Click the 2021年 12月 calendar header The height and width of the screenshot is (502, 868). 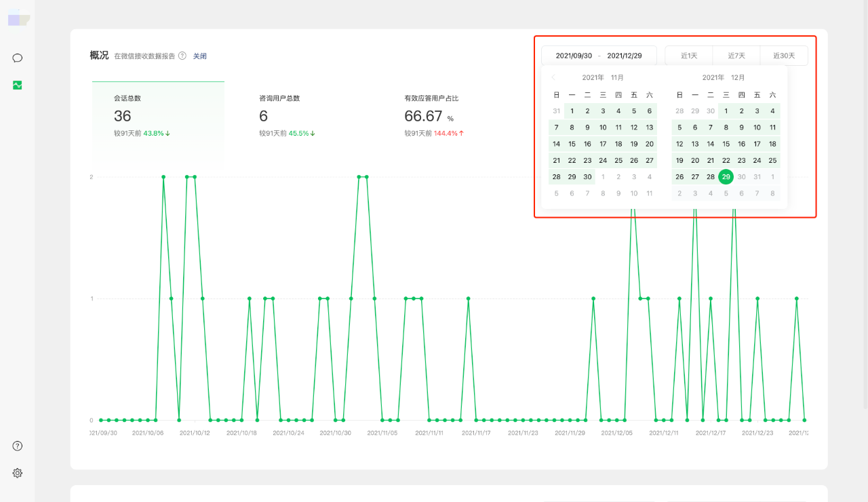(724, 77)
